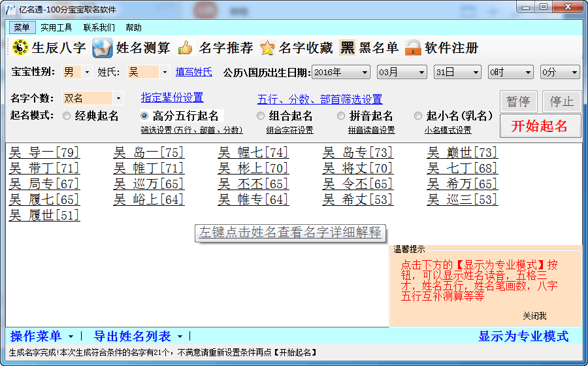Click the yin-yang 生辰八字 icon
588x366 pixels.
20,48
